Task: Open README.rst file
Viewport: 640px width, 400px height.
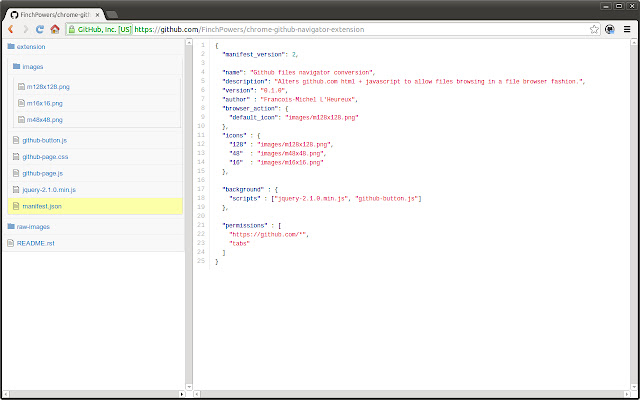Action: tap(35, 243)
